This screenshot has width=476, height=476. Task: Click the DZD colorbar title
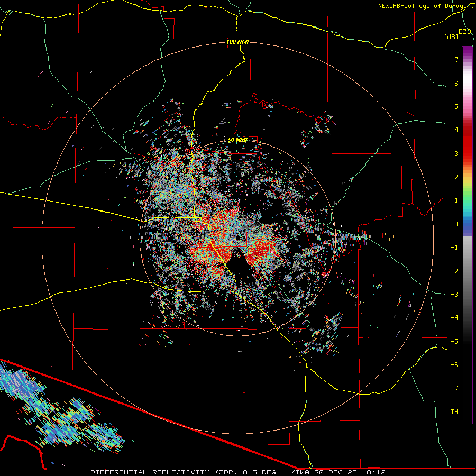[x=465, y=32]
